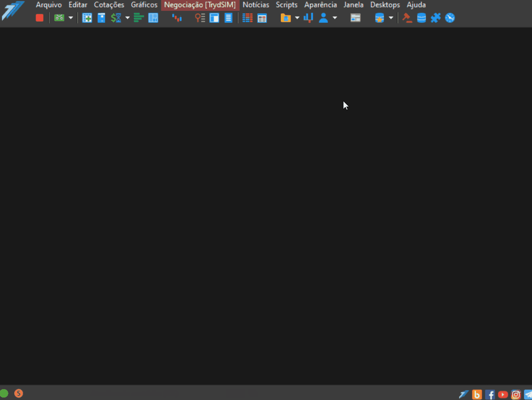
Task: Open the Negociação [TrydSIM] menu
Action: 200,5
